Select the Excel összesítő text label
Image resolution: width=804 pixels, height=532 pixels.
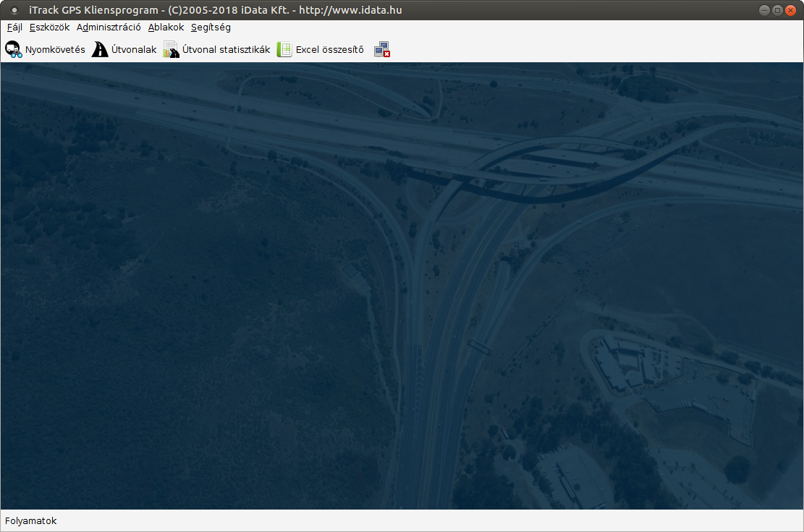click(x=329, y=50)
